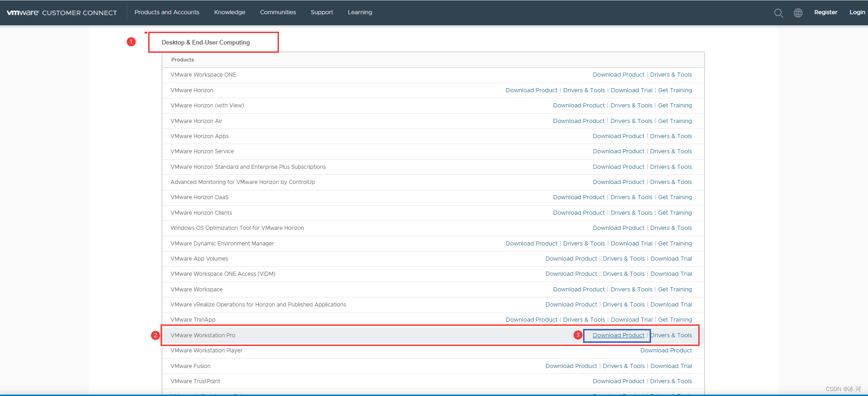This screenshot has height=396, width=868.
Task: Download Product for VMware Fusion
Action: 571,366
